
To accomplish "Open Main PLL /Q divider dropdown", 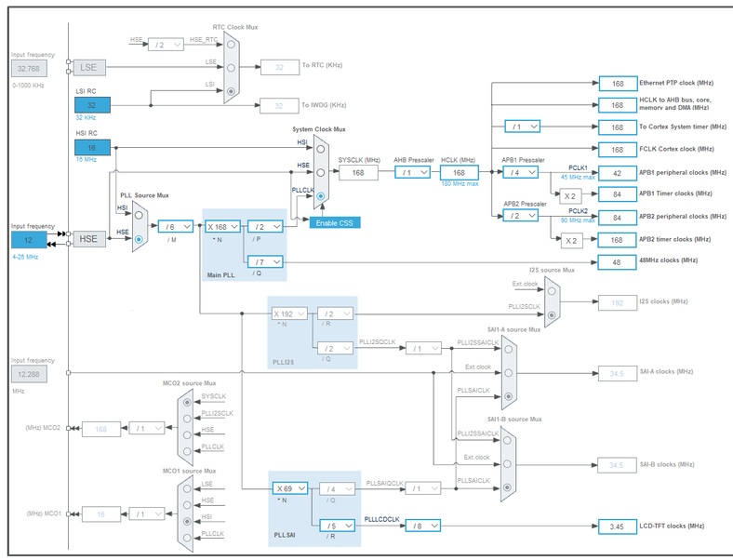I will coord(265,261).
